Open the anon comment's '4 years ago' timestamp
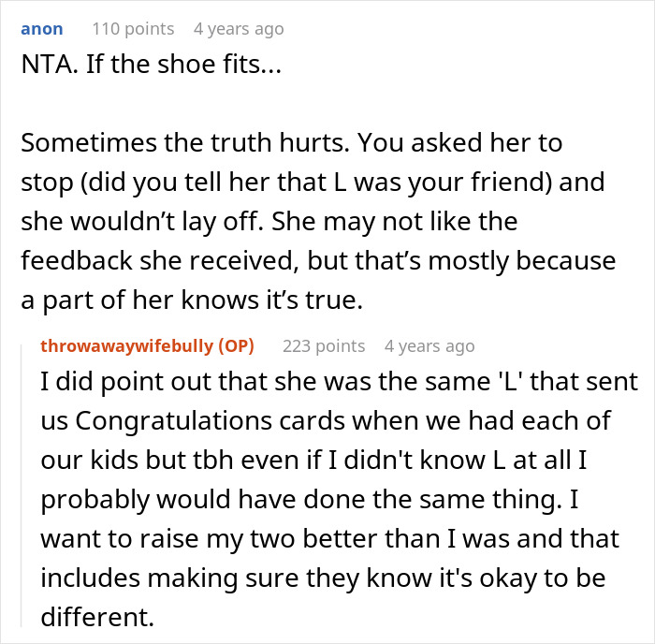The height and width of the screenshot is (644, 655). point(238,29)
